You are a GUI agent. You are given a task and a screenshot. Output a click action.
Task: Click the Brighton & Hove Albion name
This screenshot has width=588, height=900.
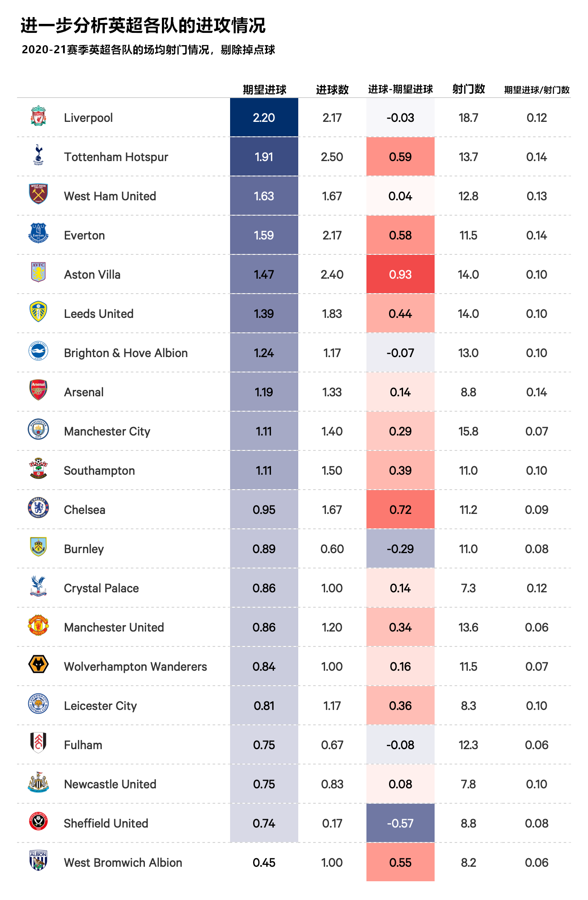click(x=126, y=353)
